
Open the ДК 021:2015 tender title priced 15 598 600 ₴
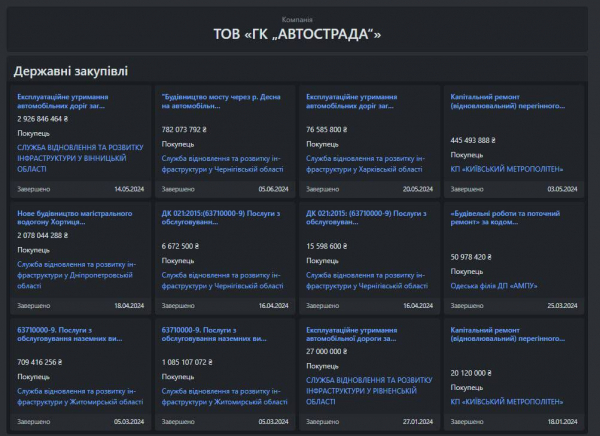[366, 218]
